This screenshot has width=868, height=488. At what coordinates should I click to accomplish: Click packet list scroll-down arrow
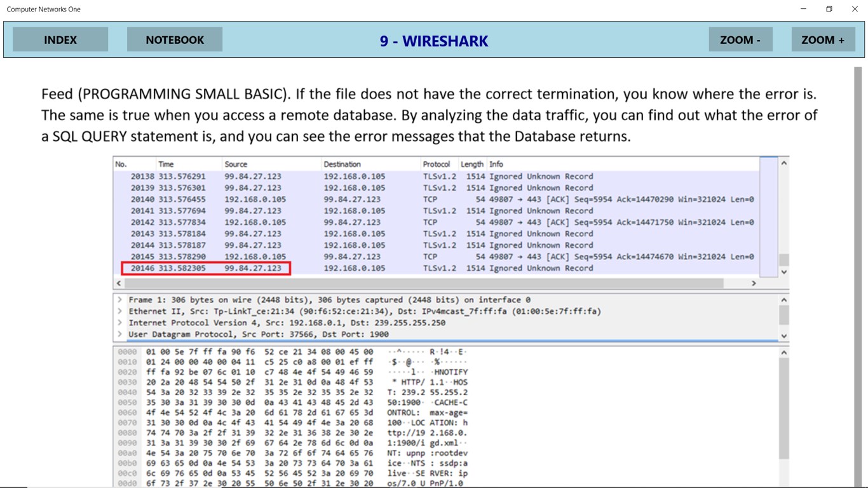pyautogui.click(x=784, y=272)
